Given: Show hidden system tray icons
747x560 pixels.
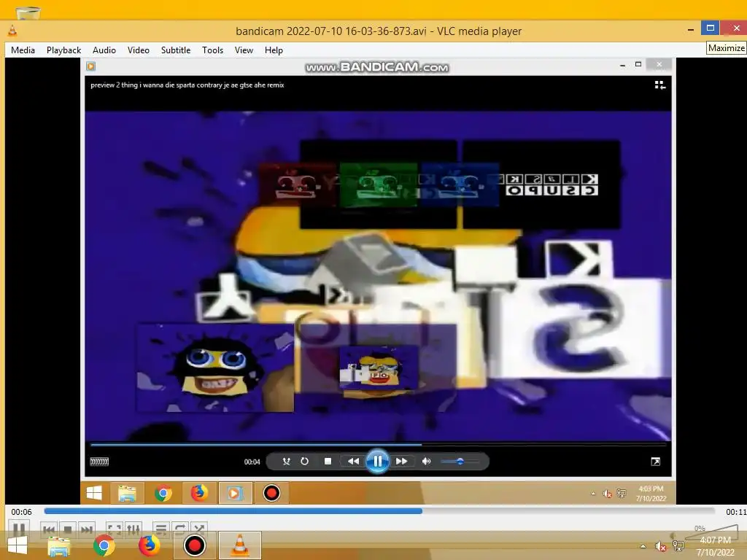Looking at the screenshot, I should pyautogui.click(x=643, y=546).
